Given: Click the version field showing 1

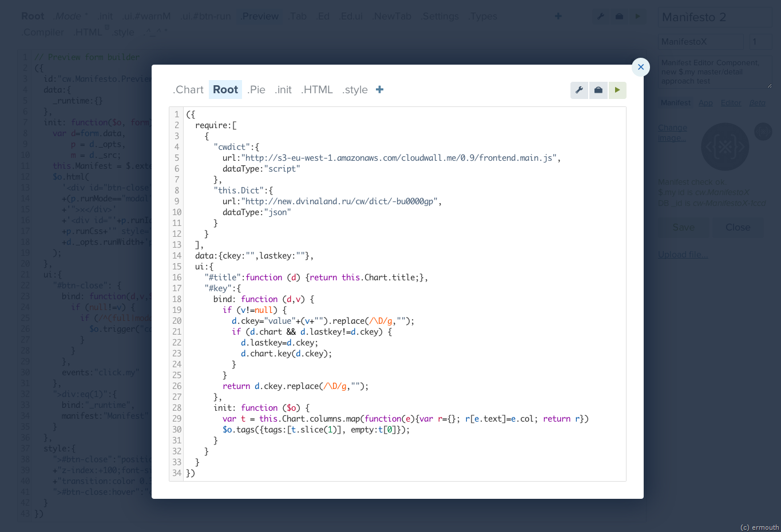Looking at the screenshot, I should click(x=760, y=42).
